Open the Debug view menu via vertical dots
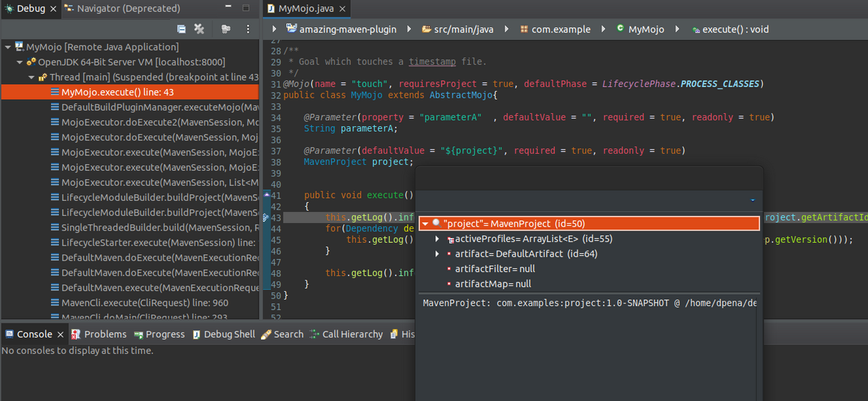 click(x=248, y=29)
